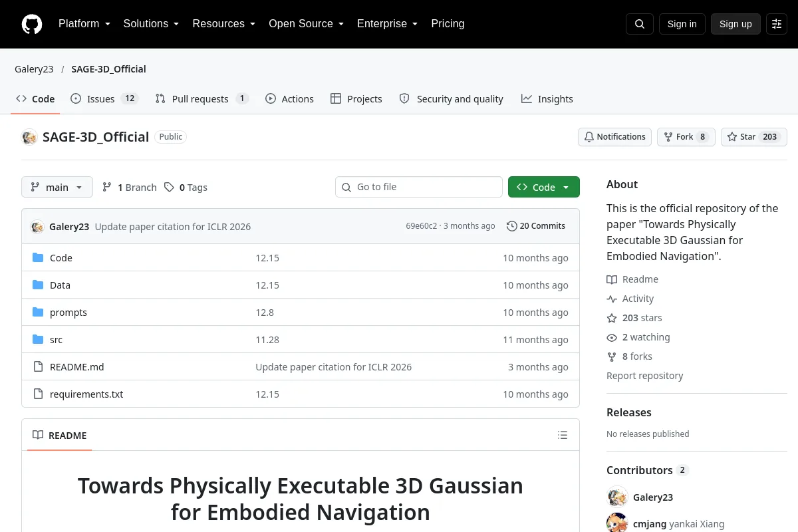Image resolution: width=798 pixels, height=532 pixels.
Task: Open the Galery23 owner link in the breadcrumb
Action: (34, 69)
